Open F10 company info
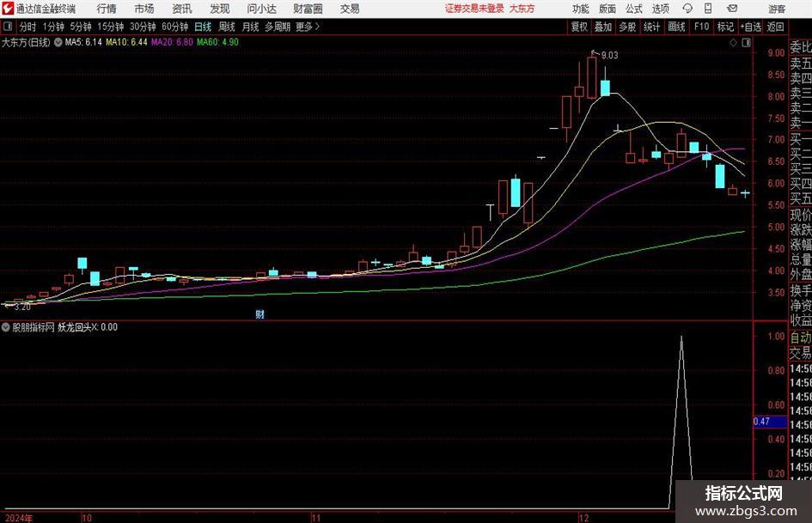 point(701,27)
